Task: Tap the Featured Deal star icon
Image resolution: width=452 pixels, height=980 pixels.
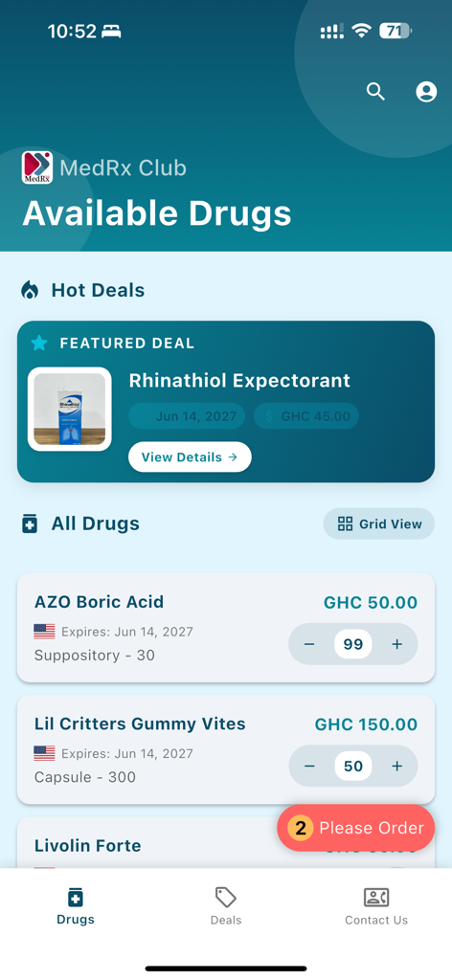Action: pos(39,343)
